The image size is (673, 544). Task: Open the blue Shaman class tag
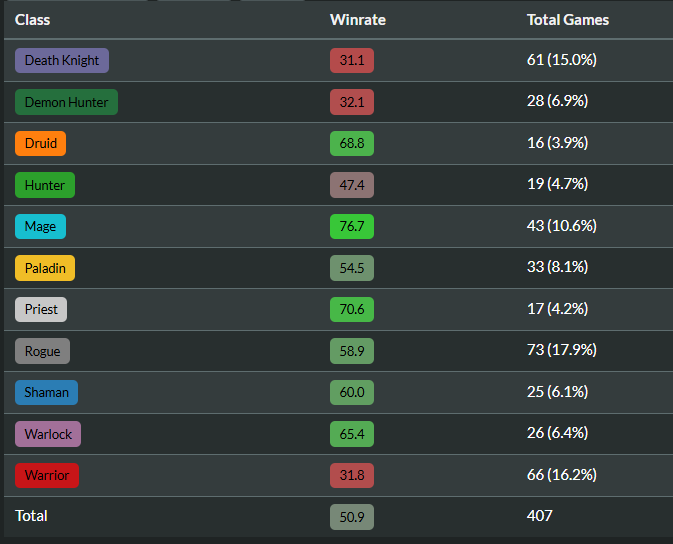[x=46, y=392]
